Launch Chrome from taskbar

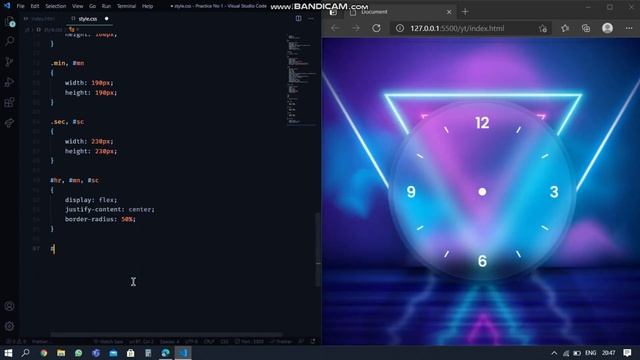coord(44,353)
